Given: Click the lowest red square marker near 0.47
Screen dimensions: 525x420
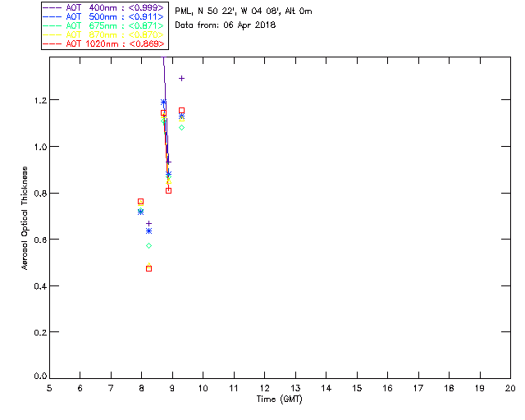Looking at the screenshot, I should 149,268.
